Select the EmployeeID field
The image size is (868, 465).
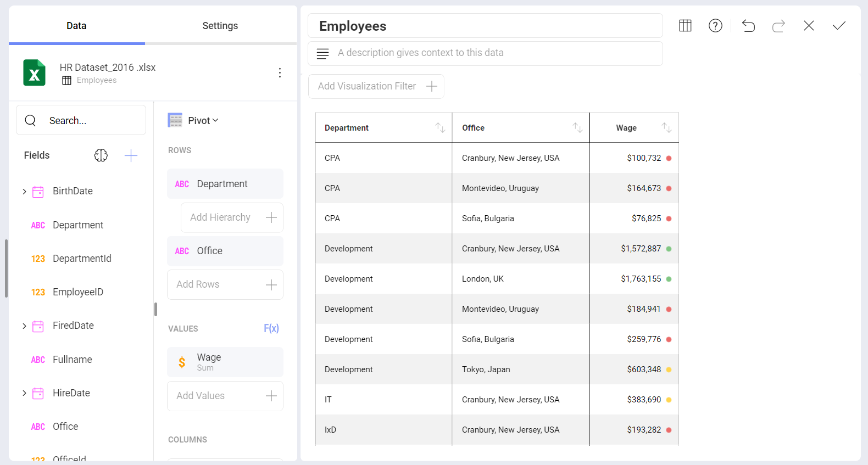(78, 292)
